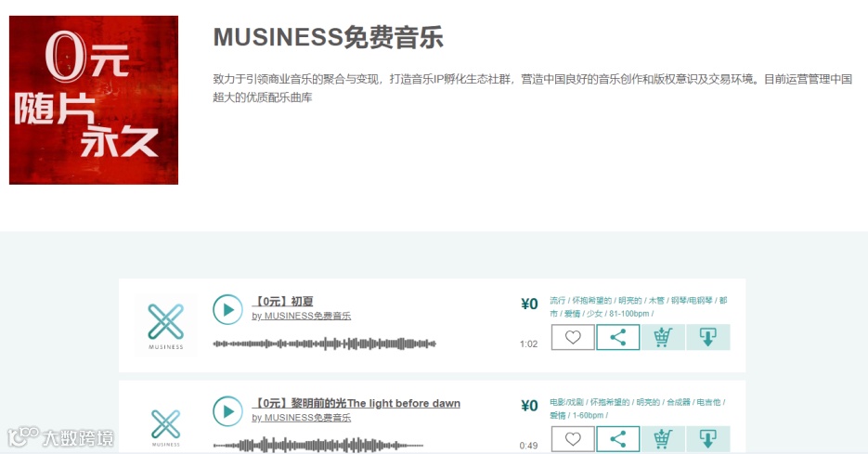
Task: Click the 0:49 duration label
Action: click(528, 446)
